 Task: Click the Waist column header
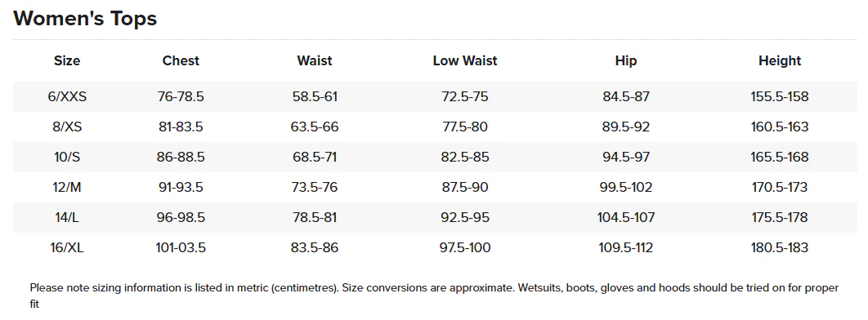point(315,60)
